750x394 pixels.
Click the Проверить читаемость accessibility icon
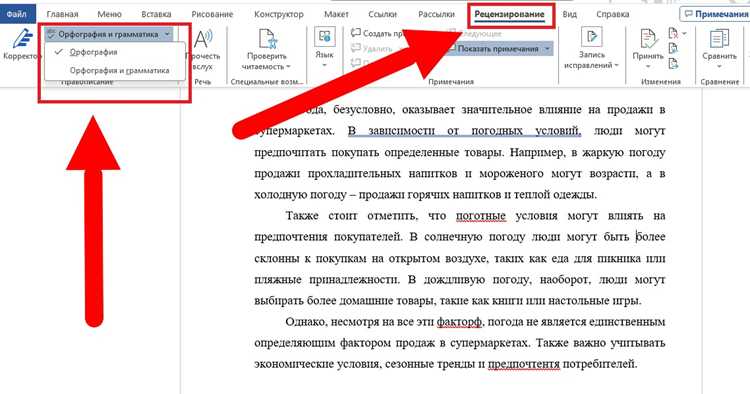(x=267, y=39)
